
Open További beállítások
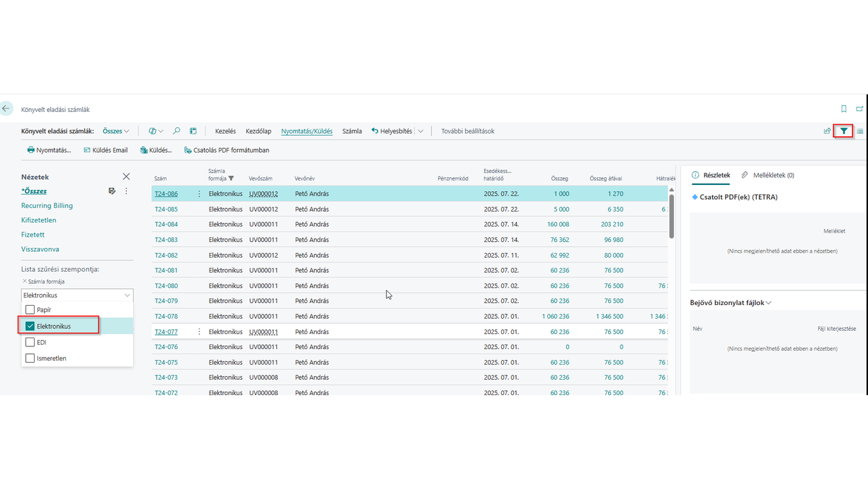pos(468,131)
